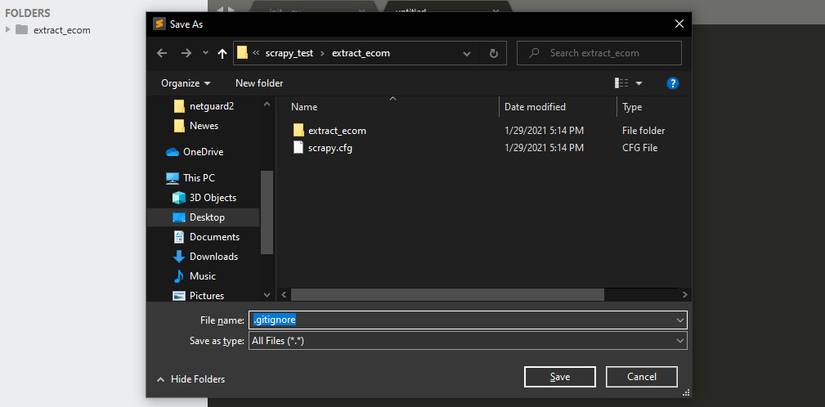Click the CFG File type cell
The height and width of the screenshot is (407, 825).
click(x=640, y=148)
